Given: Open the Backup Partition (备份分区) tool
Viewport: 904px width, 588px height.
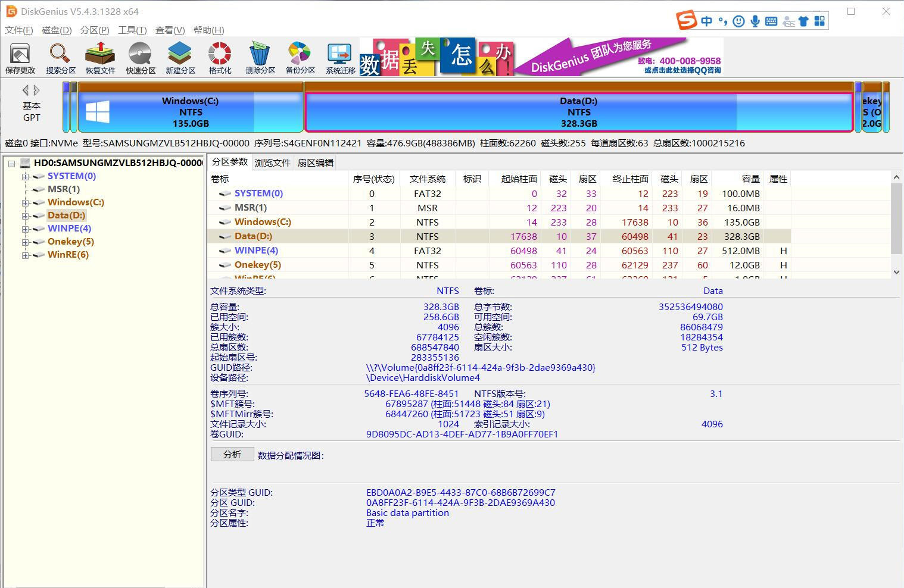Looking at the screenshot, I should pos(300,58).
